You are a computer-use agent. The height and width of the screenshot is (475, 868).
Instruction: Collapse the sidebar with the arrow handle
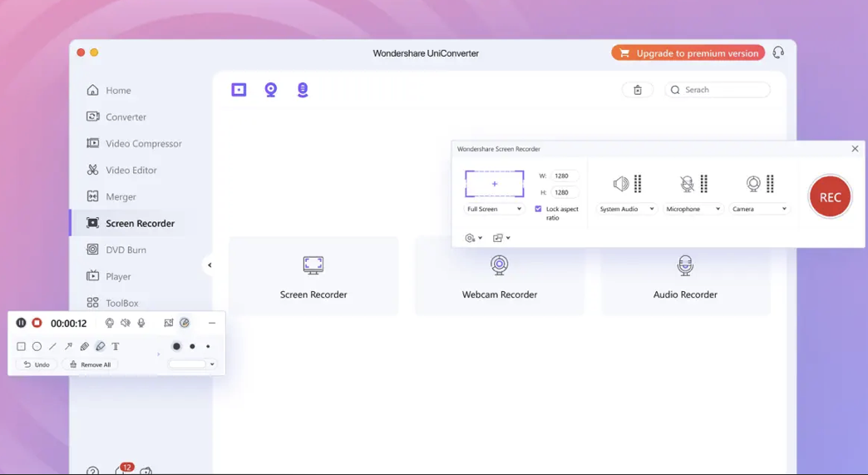point(210,265)
